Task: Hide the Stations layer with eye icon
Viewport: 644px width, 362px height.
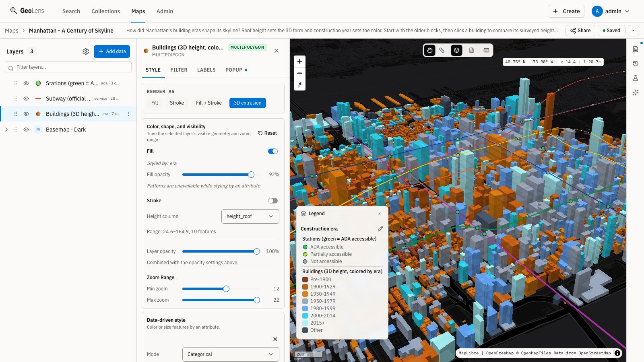Action: coord(26,83)
